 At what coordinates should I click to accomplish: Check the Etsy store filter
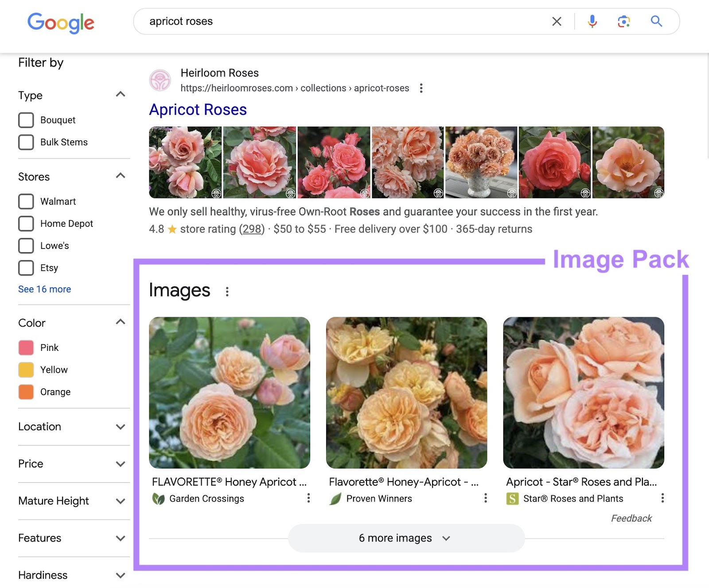(26, 268)
